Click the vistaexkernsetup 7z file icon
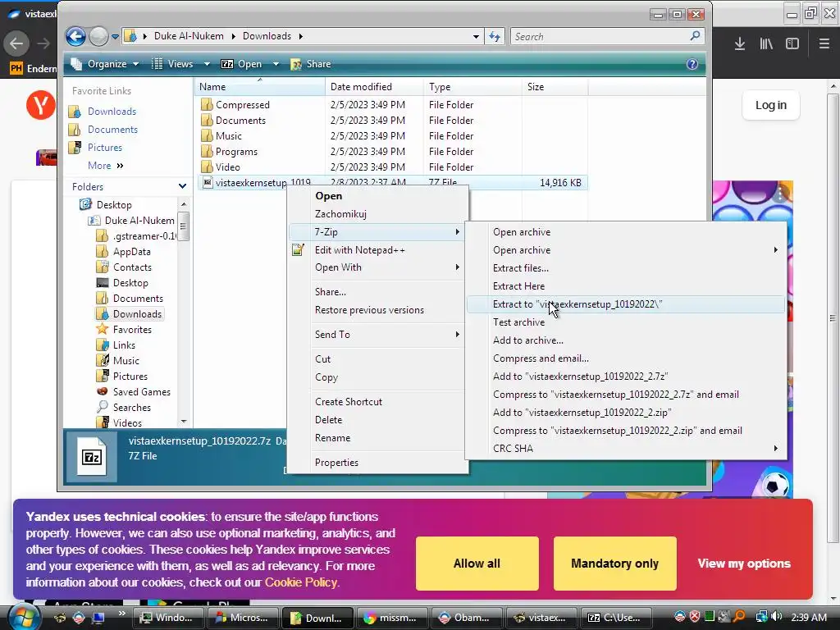Viewport: 840px width, 630px height. (x=208, y=183)
